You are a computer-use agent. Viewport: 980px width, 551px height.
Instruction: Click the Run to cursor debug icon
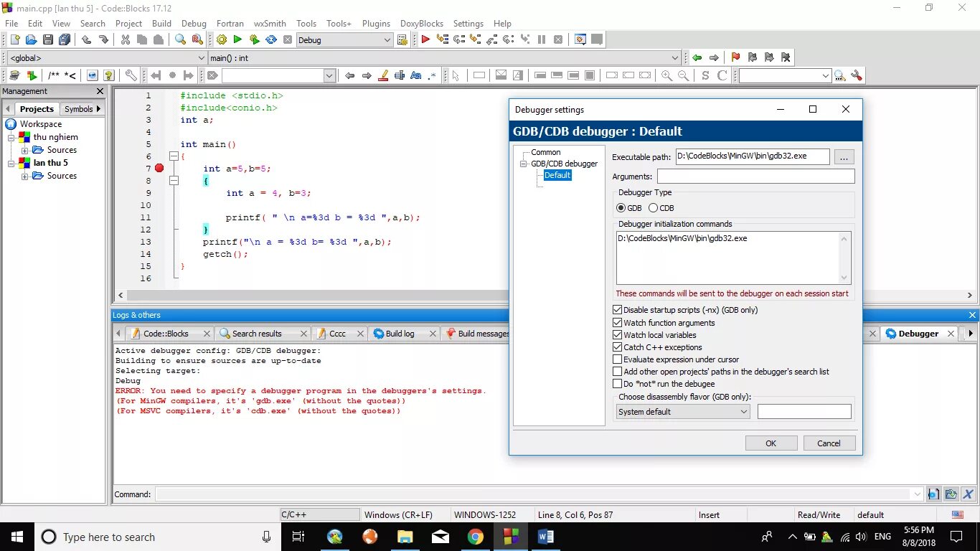(442, 40)
